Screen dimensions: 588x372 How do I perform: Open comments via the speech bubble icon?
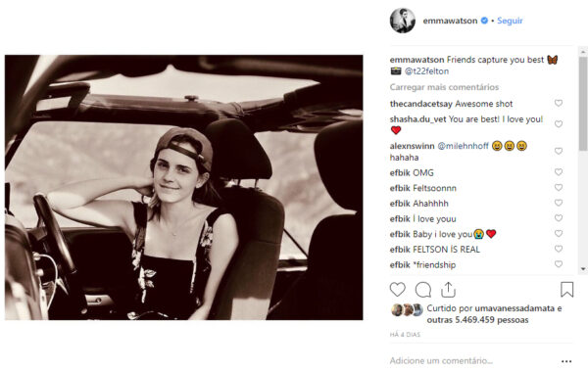pyautogui.click(x=423, y=290)
